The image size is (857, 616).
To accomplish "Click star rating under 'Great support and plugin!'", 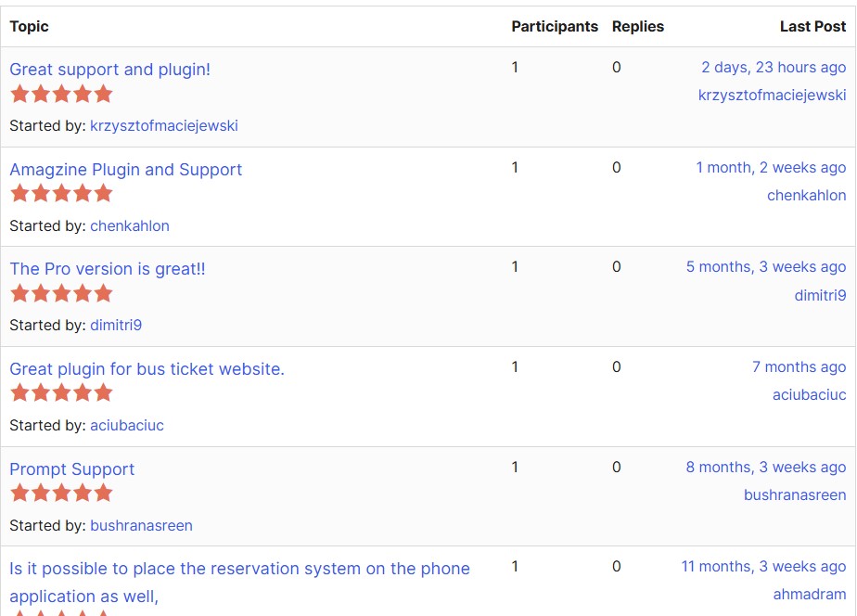I will click(61, 94).
